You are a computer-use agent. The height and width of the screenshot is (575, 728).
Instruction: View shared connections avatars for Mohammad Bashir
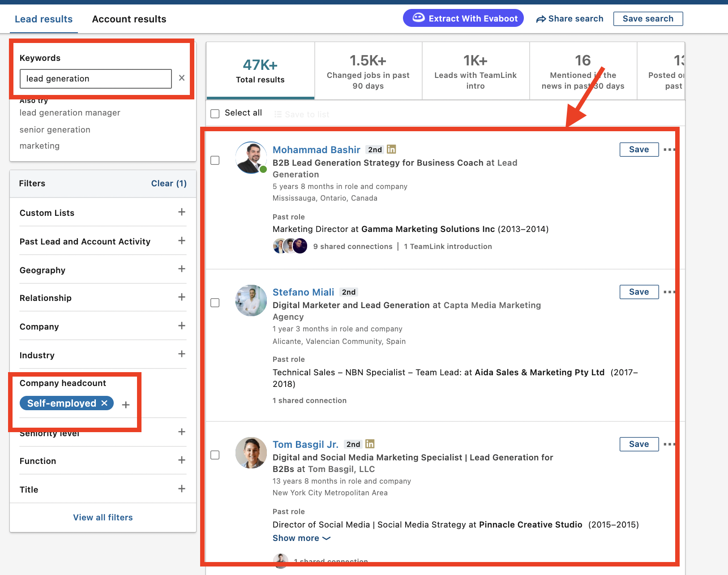(290, 246)
